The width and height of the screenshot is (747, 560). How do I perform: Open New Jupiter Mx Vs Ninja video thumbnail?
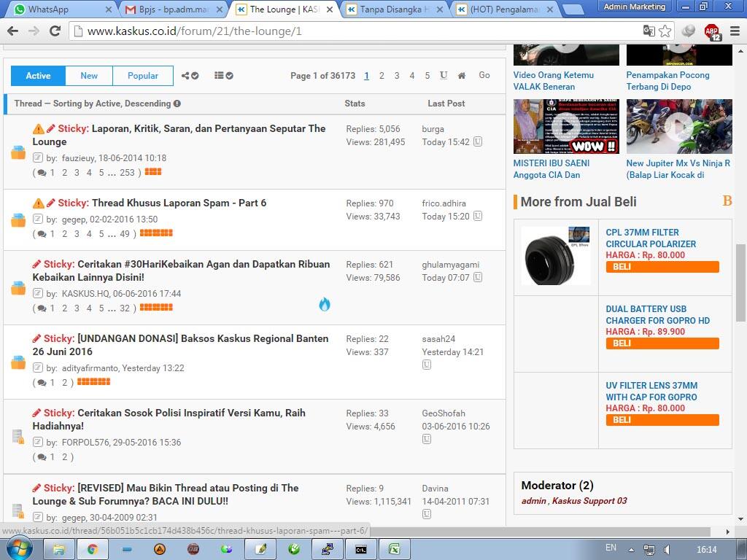coord(679,126)
